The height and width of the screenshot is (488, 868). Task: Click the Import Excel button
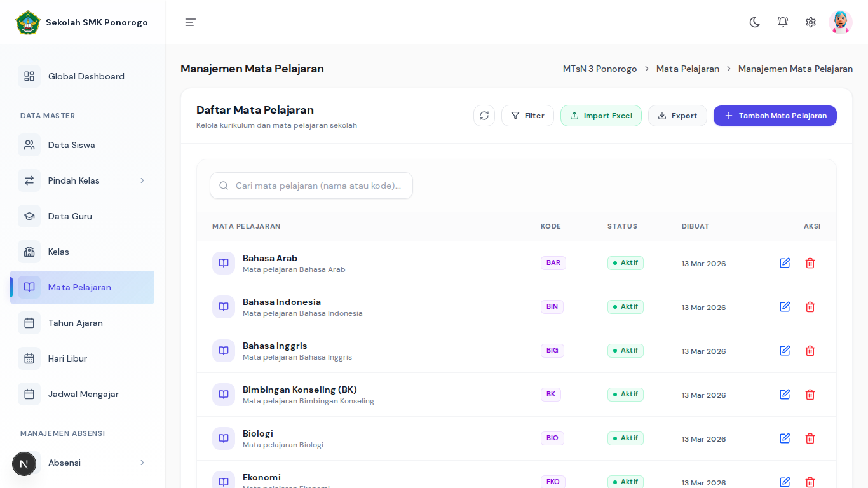point(601,116)
